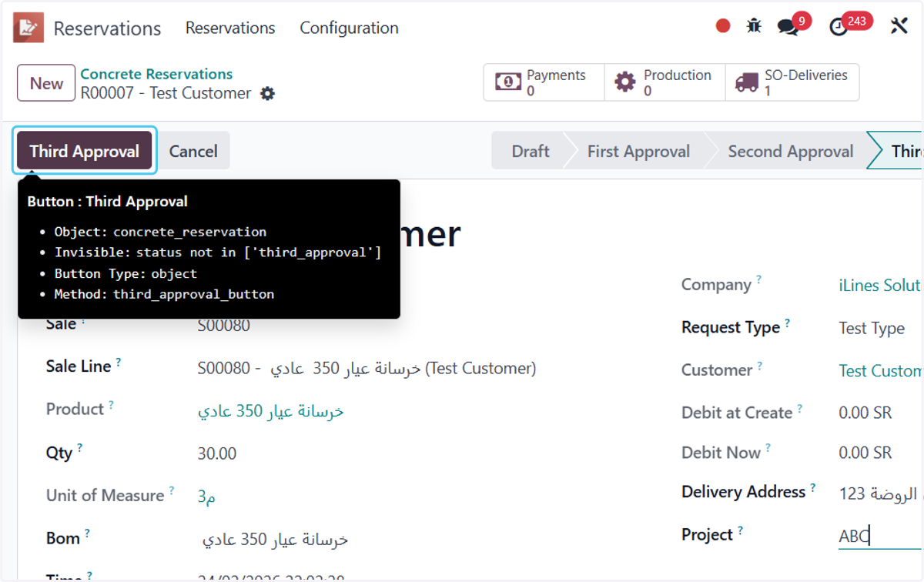Click R00007 - Test Customer record title
Screen dimensions: 924x582
click(166, 93)
